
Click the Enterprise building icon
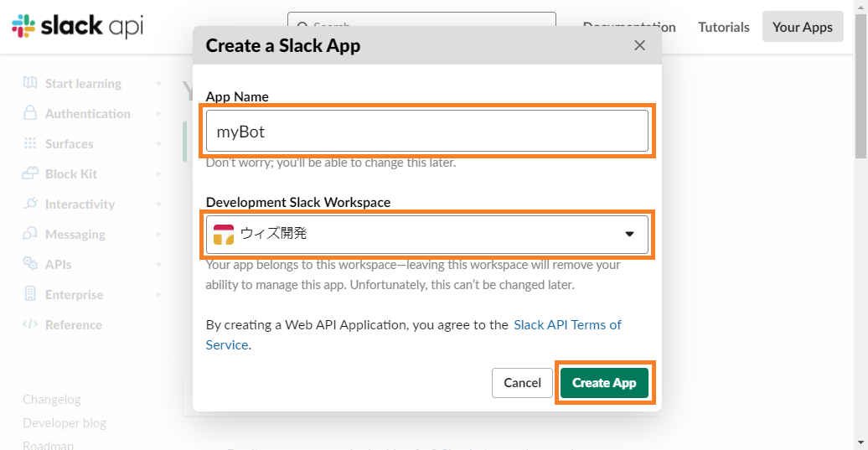click(x=30, y=294)
